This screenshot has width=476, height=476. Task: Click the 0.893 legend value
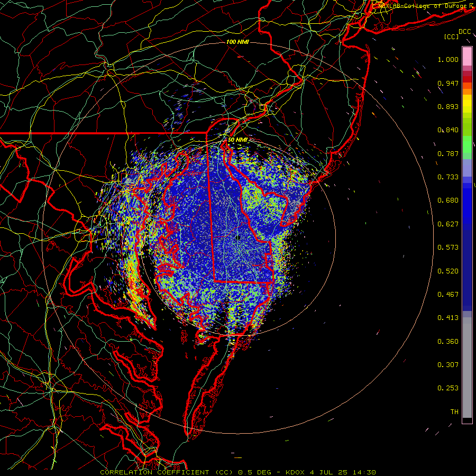pyautogui.click(x=448, y=106)
